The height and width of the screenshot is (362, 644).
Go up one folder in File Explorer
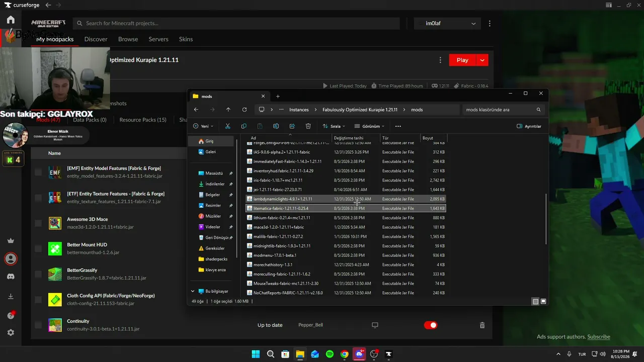[228, 110]
